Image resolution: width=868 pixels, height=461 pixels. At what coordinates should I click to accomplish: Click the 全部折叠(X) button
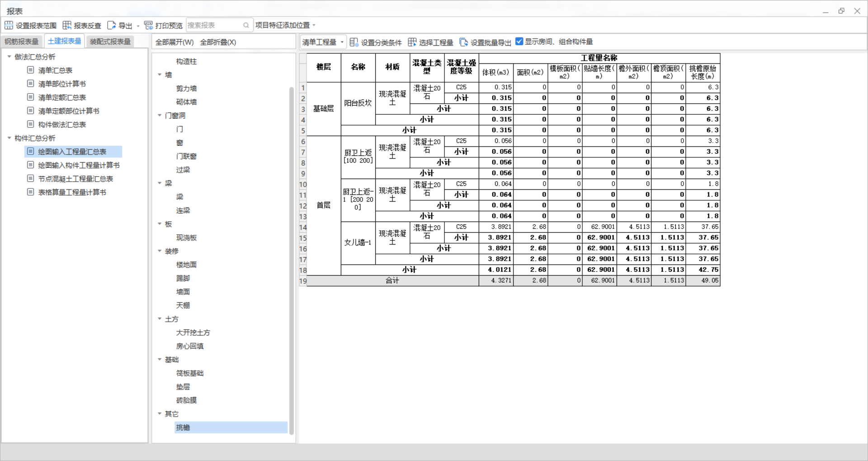[x=218, y=42]
